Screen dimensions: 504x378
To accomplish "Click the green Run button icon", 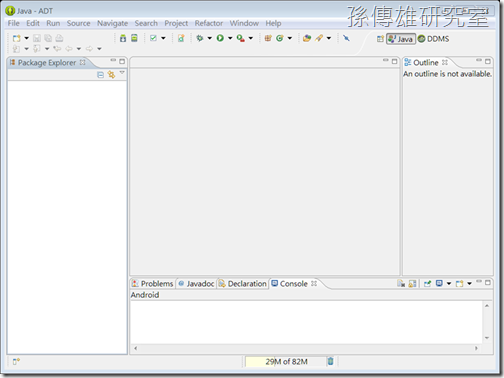I will coord(220,38).
